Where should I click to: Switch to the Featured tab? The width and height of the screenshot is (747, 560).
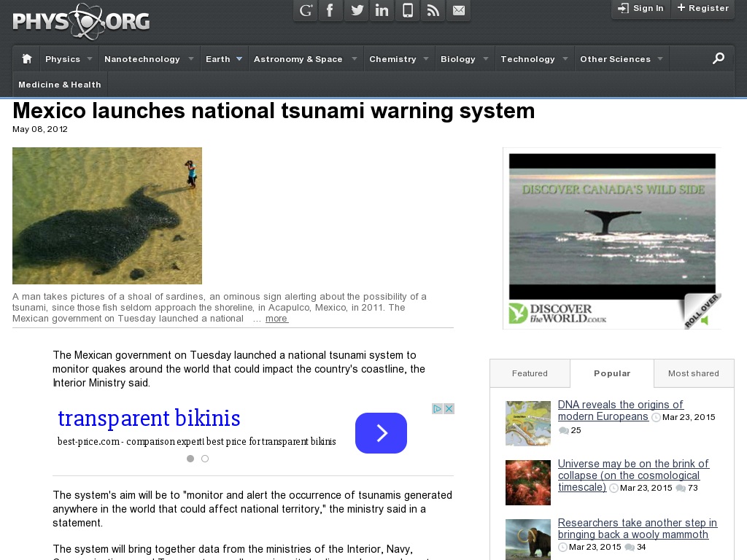coord(530,373)
